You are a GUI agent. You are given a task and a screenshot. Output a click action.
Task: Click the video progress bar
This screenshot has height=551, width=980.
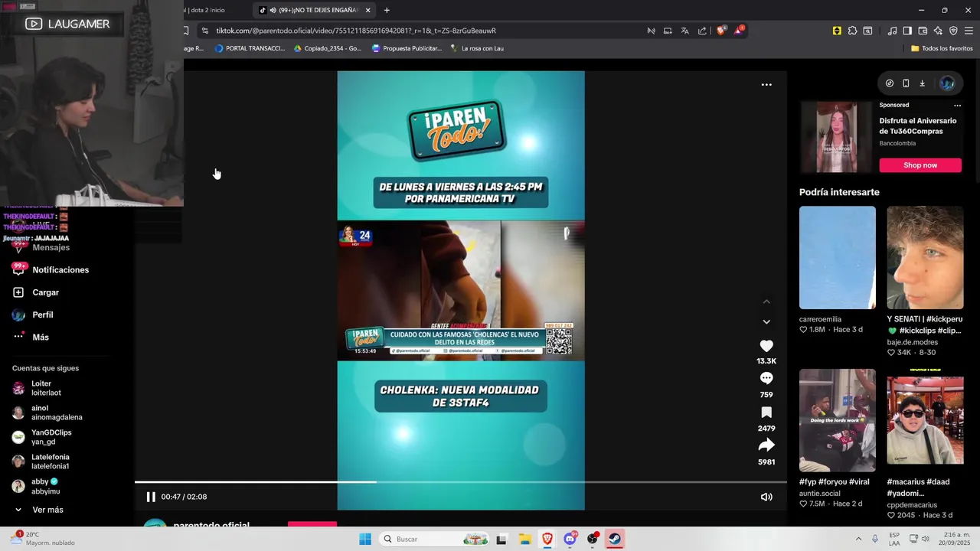coord(460,482)
